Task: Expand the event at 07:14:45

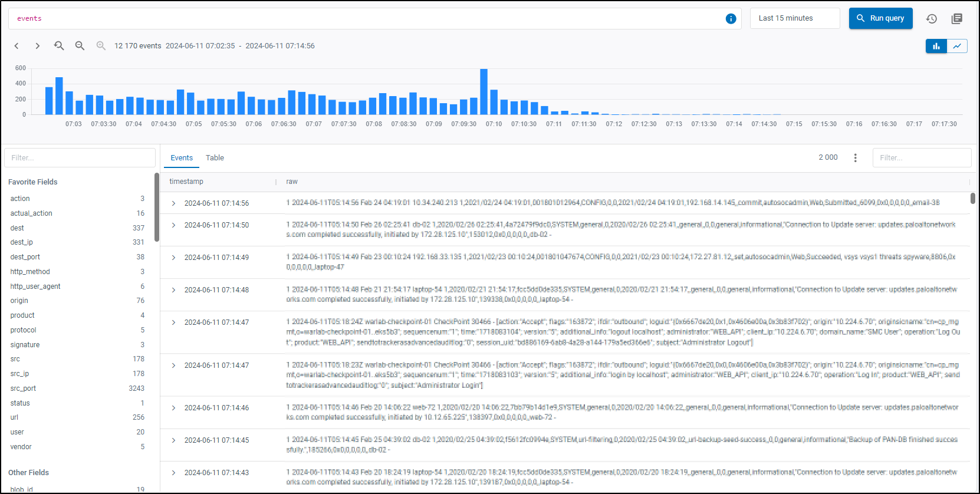Action: (174, 440)
